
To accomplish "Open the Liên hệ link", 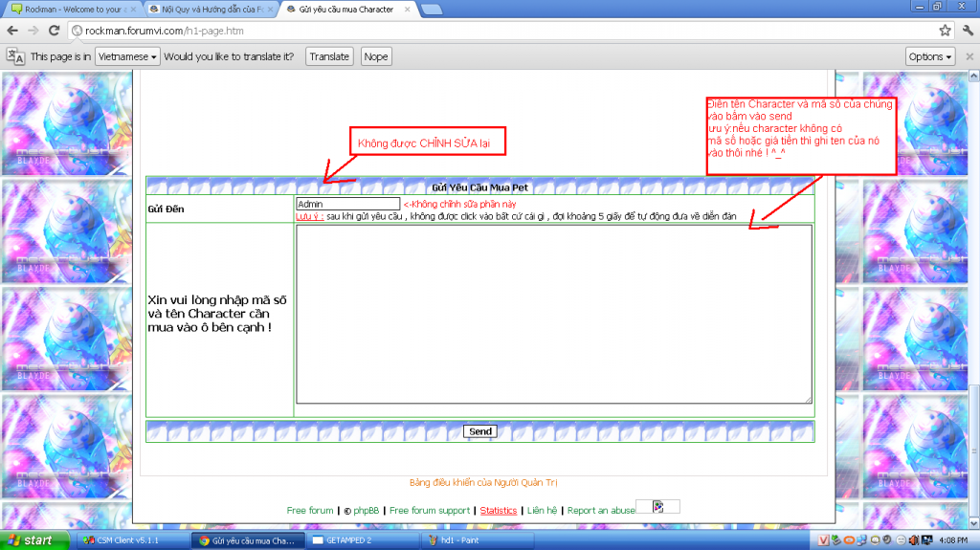I will 542,511.
